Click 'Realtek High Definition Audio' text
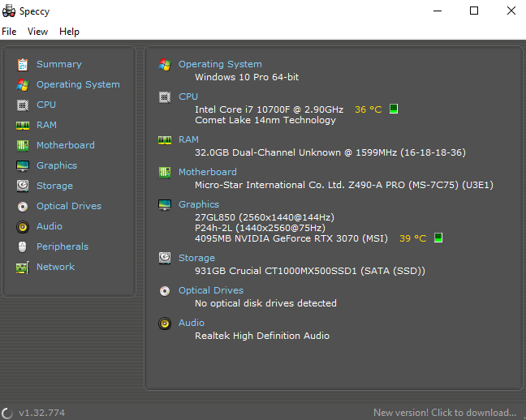526x420 pixels. point(262,336)
